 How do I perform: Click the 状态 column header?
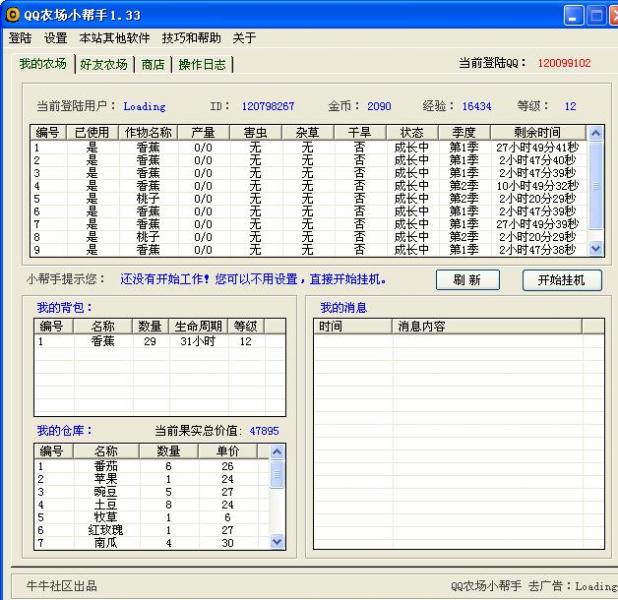coord(412,132)
